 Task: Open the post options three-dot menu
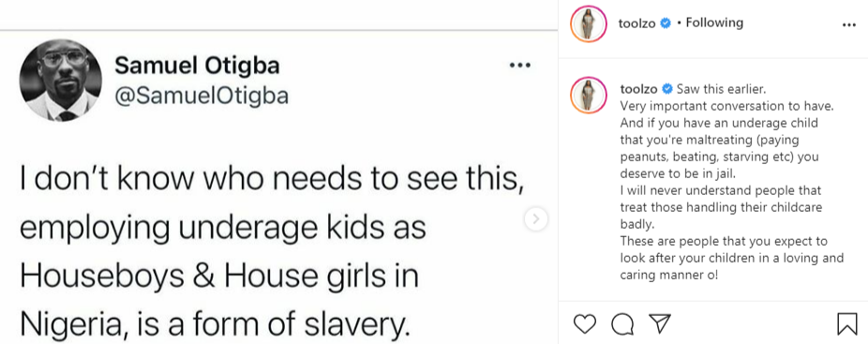848,24
